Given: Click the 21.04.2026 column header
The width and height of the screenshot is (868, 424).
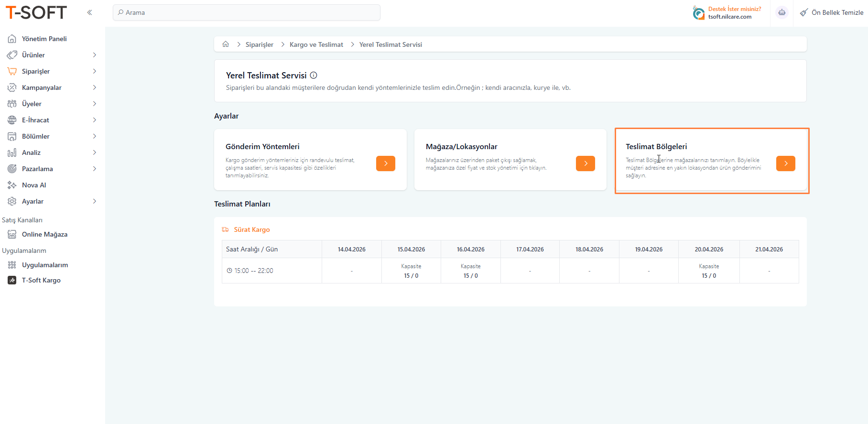Looking at the screenshot, I should (769, 250).
